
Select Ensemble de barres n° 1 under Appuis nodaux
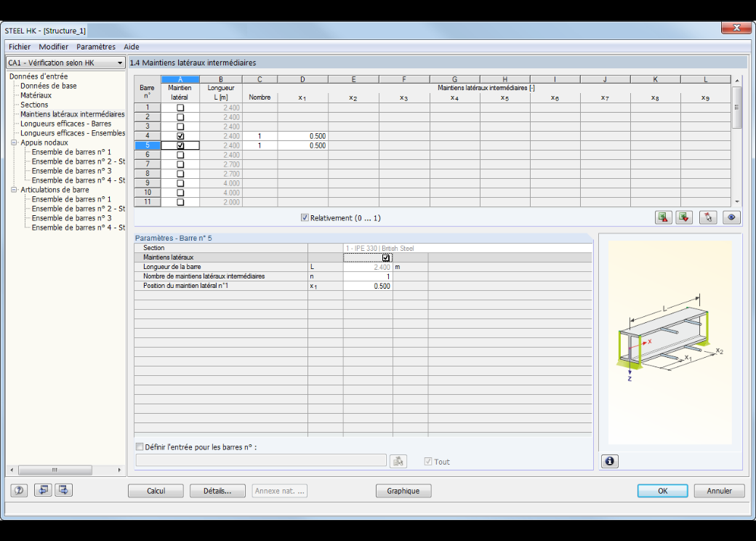(71, 152)
